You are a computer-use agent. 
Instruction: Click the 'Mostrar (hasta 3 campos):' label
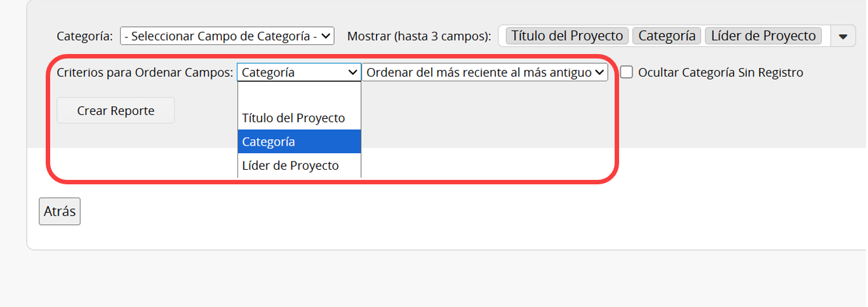pos(419,36)
